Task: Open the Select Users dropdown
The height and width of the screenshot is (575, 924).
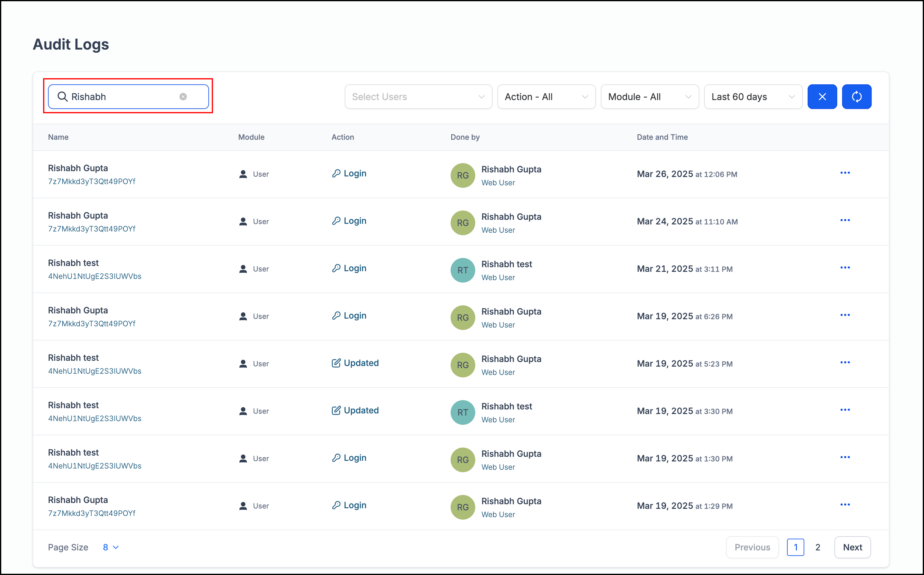Action: pos(418,97)
